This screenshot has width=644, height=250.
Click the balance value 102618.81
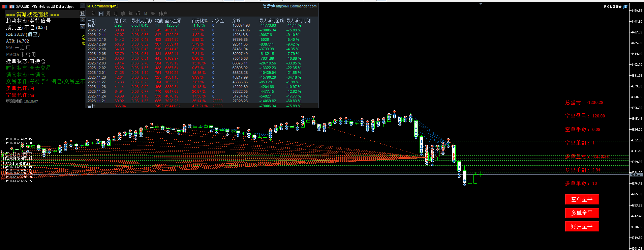(x=241, y=35)
